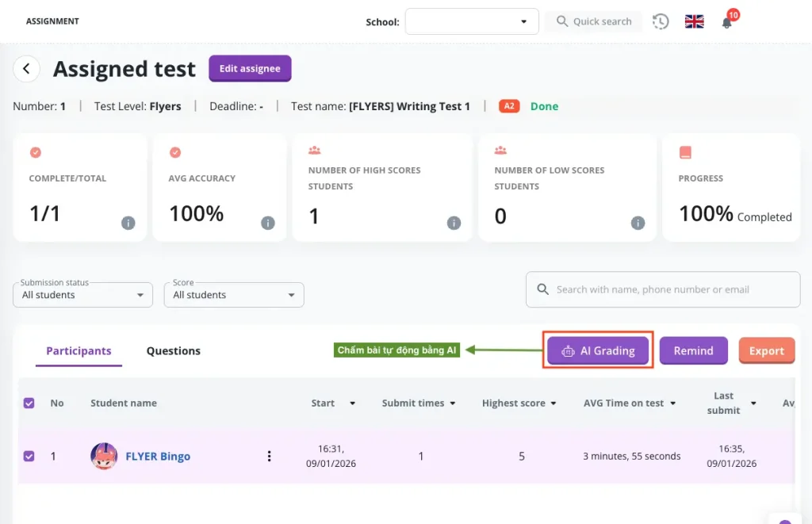Viewport: 812px width, 524px height.
Task: Open the notifications bell icon
Action: tap(726, 22)
